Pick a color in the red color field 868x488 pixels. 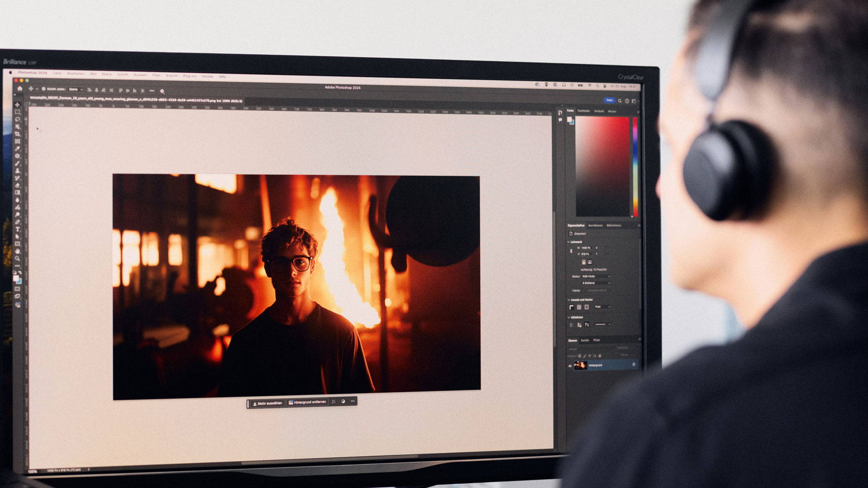tap(602, 166)
